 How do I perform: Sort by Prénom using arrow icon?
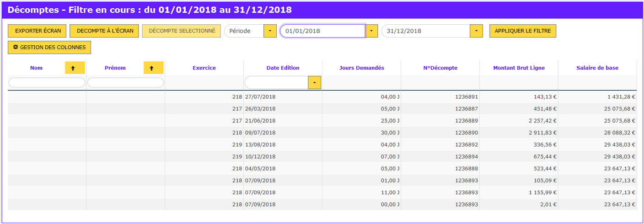tap(154, 68)
